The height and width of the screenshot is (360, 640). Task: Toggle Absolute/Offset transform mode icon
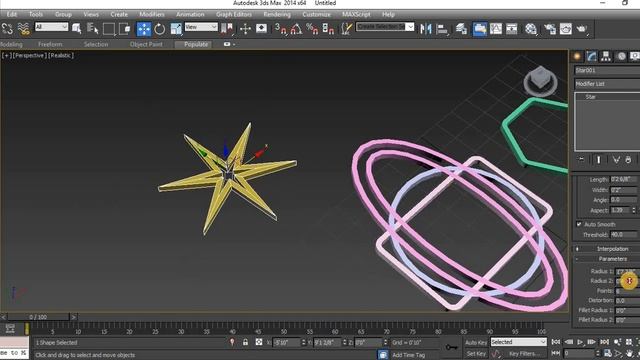[x=259, y=342]
